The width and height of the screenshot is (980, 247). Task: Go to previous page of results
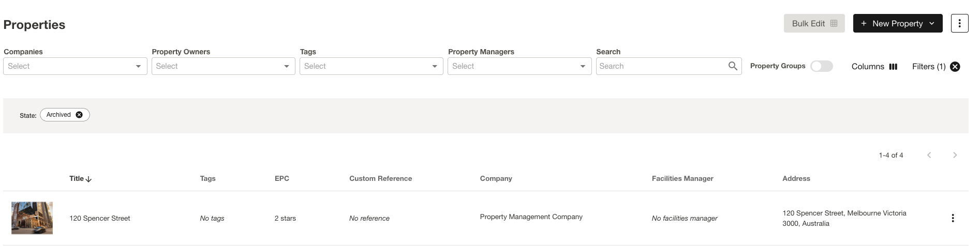pos(929,155)
